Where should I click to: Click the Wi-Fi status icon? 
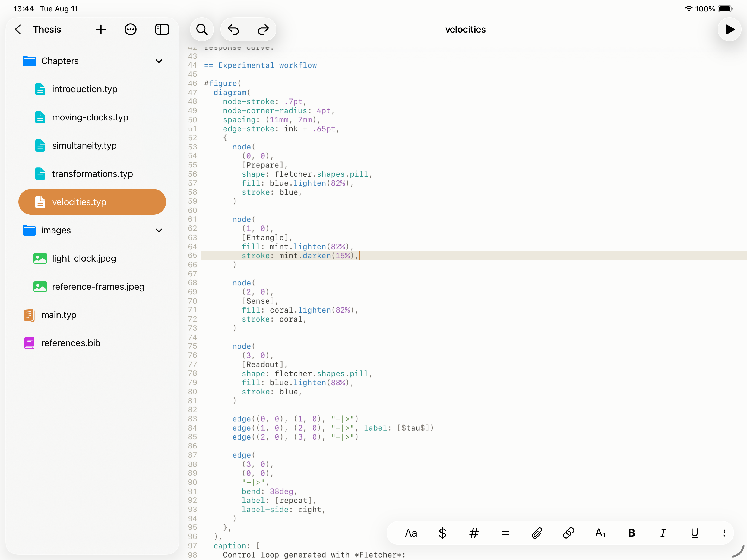689,9
